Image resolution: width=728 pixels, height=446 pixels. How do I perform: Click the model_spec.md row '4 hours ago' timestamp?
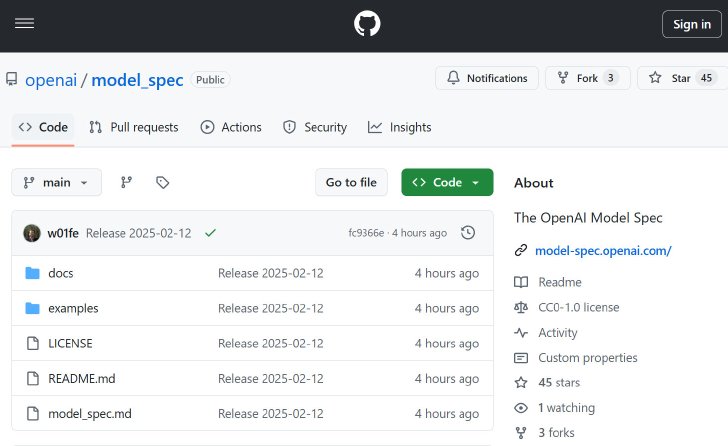point(447,414)
